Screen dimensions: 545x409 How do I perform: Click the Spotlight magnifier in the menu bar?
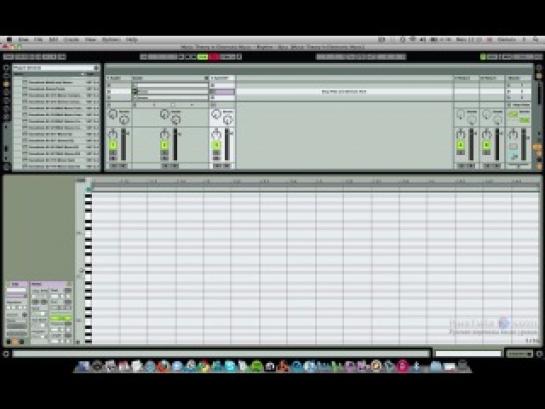[x=536, y=40]
